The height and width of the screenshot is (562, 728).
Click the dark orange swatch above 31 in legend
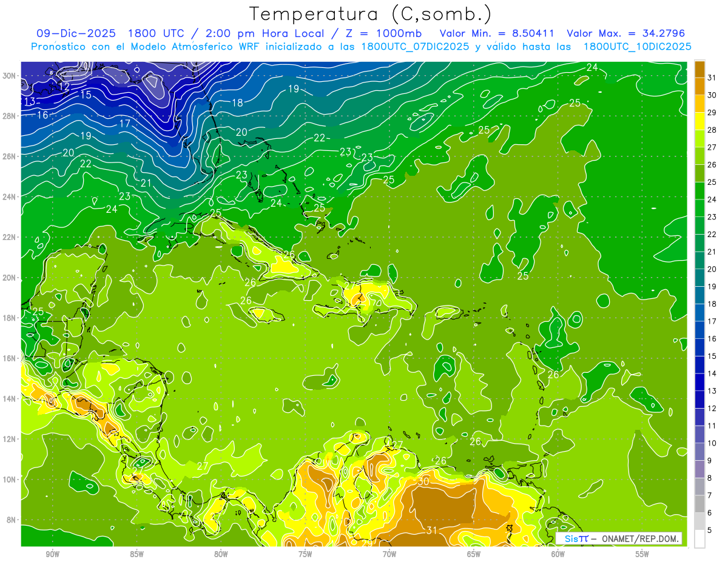tap(699, 69)
